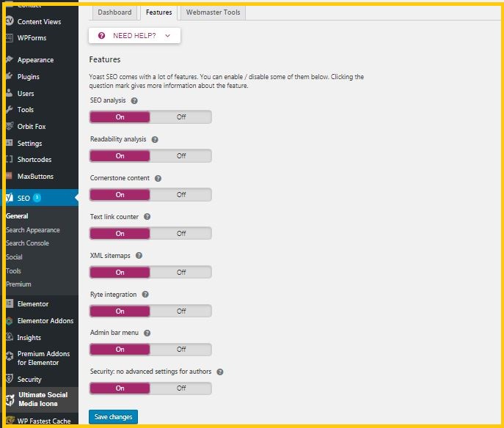
Task: Select the Features tab
Action: coord(158,12)
